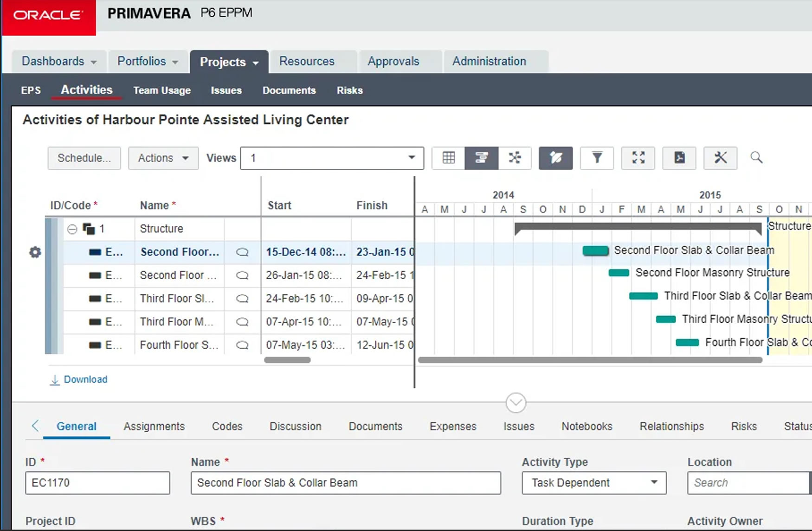Open the Expenses detail tab
Screen dimensions: 812x531
click(453, 426)
